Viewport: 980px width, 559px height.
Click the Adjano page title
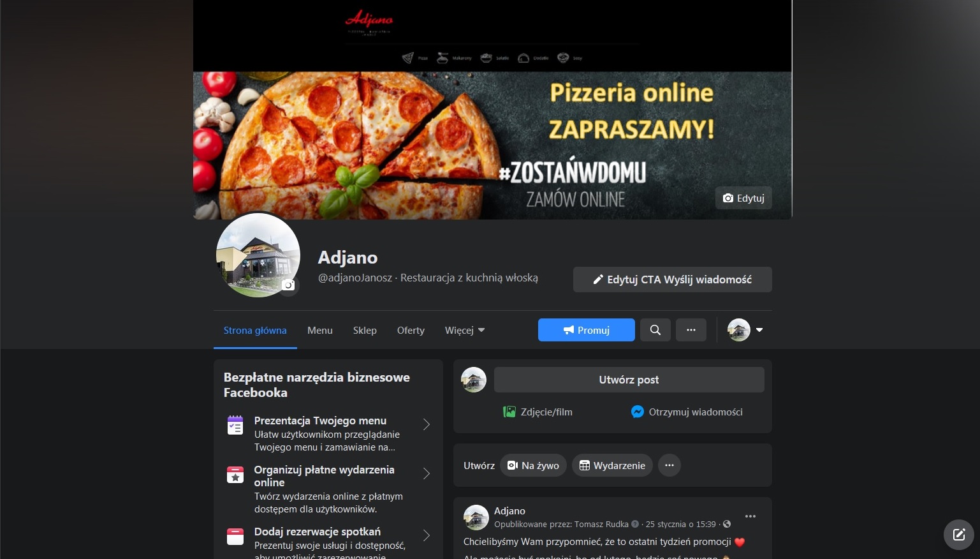347,257
